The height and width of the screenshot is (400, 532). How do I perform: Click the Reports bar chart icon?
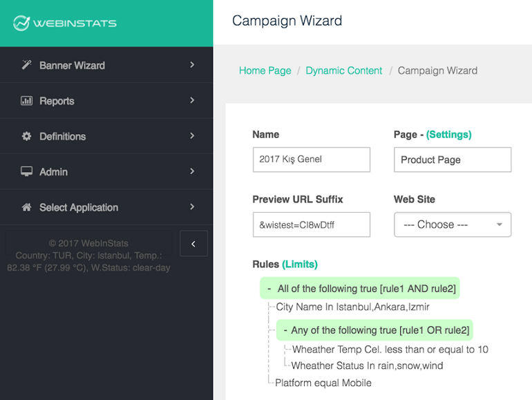(27, 101)
